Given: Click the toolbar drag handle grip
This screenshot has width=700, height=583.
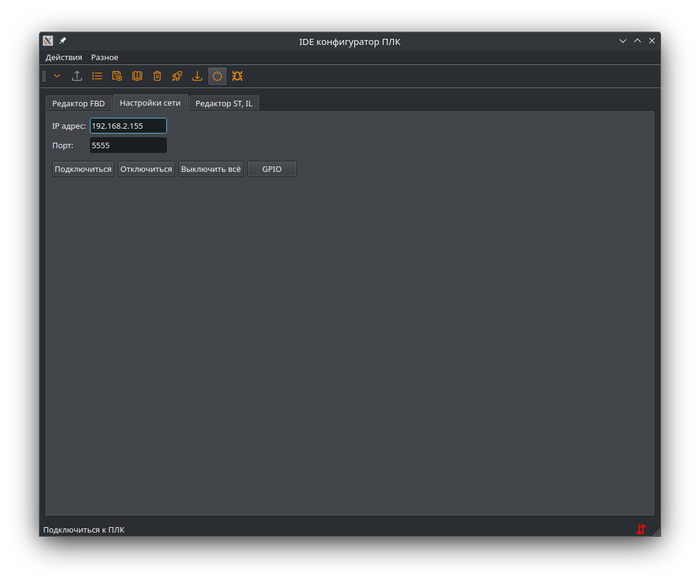Looking at the screenshot, I should tap(44, 76).
